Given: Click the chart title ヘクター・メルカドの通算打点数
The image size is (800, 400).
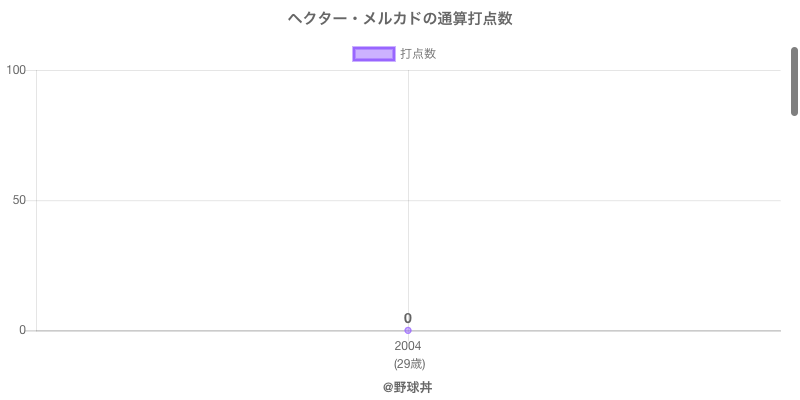Looking at the screenshot, I should [400, 19].
